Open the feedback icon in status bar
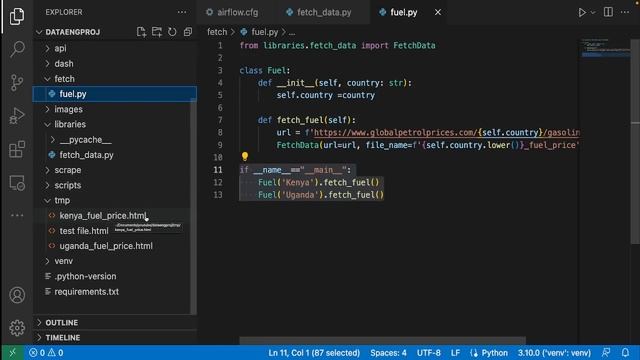Image resolution: width=640 pixels, height=360 pixels. [x=606, y=353]
